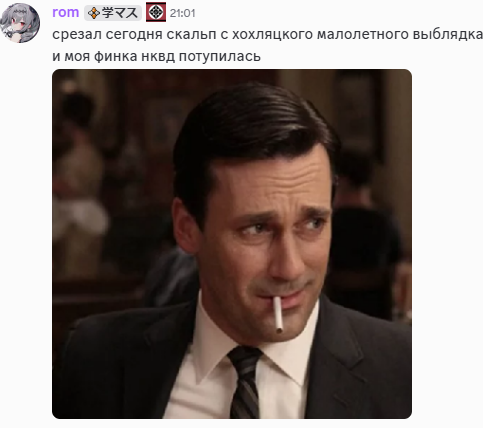Click the man's nose in the attached image

[x=283, y=260]
